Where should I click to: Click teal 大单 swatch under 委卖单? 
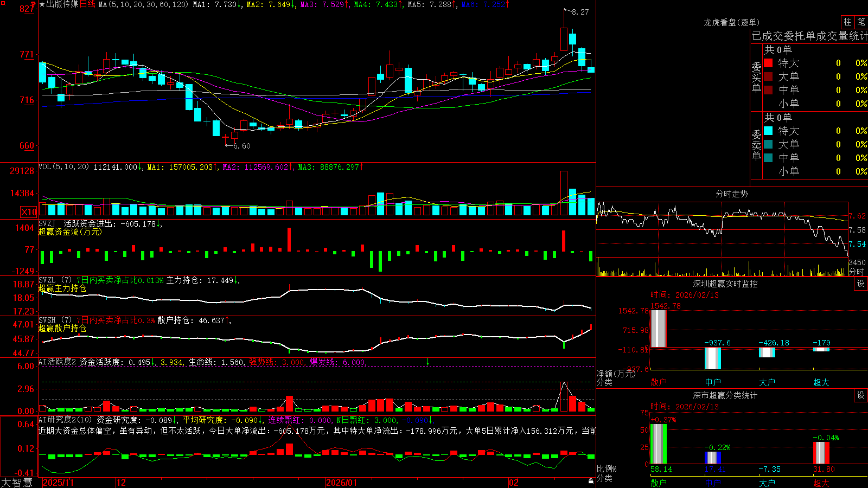pyautogui.click(x=768, y=144)
